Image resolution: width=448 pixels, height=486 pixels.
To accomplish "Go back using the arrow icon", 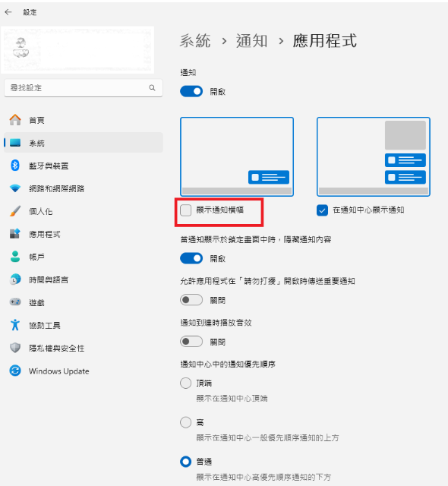I will pyautogui.click(x=8, y=12).
